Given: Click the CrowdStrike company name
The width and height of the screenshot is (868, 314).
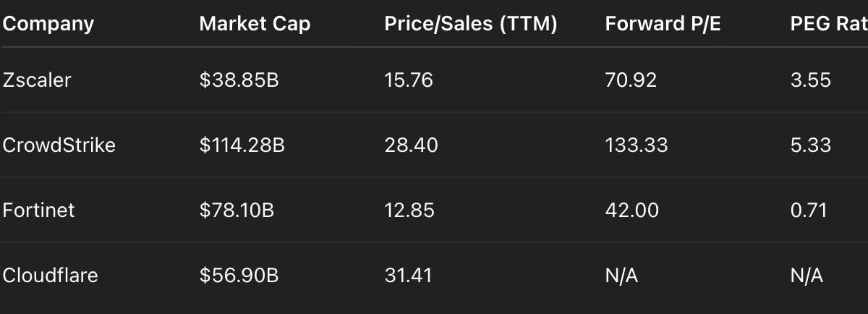Looking at the screenshot, I should click(x=59, y=145).
